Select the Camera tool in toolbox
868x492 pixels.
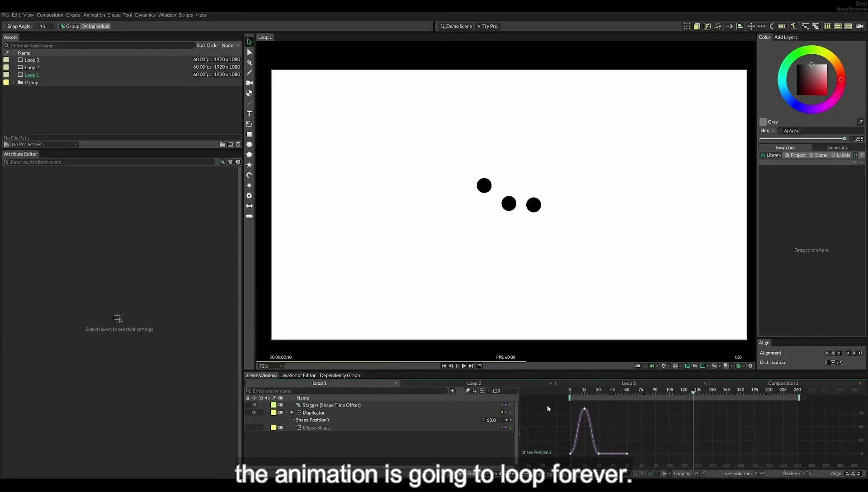click(249, 83)
